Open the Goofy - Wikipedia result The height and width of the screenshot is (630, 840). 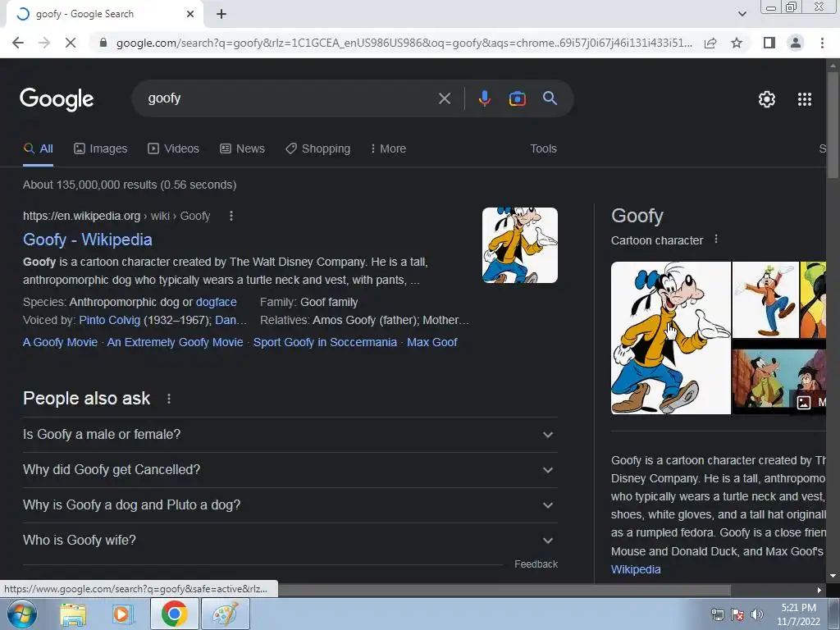click(x=87, y=240)
